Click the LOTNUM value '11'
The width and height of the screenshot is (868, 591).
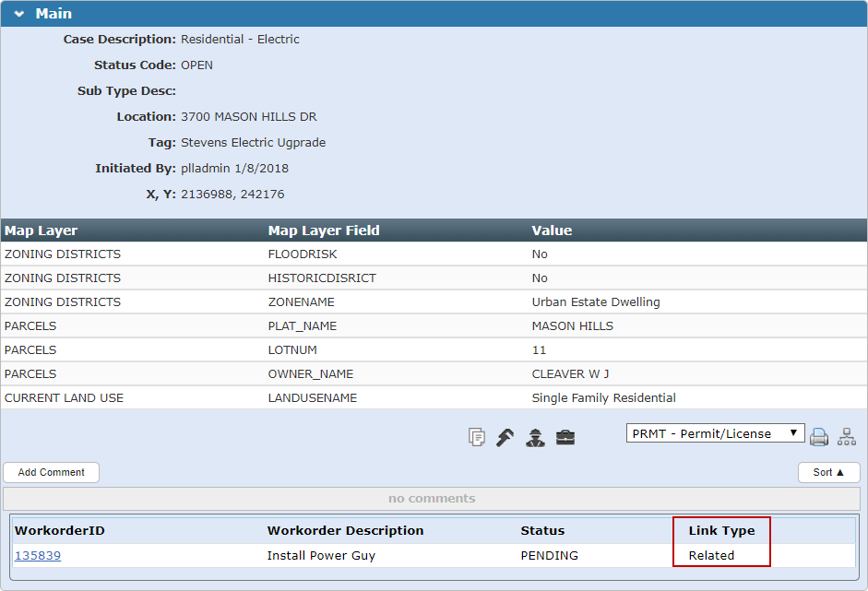click(540, 350)
